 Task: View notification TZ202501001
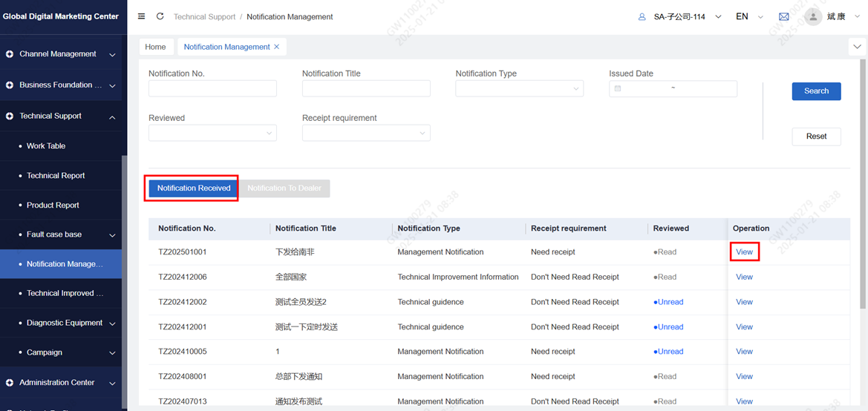744,252
